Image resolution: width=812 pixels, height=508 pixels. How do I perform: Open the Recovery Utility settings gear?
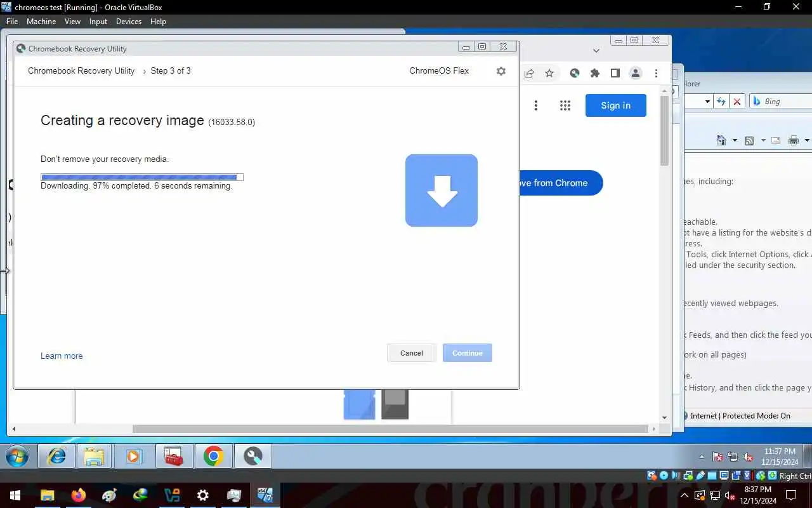point(501,71)
